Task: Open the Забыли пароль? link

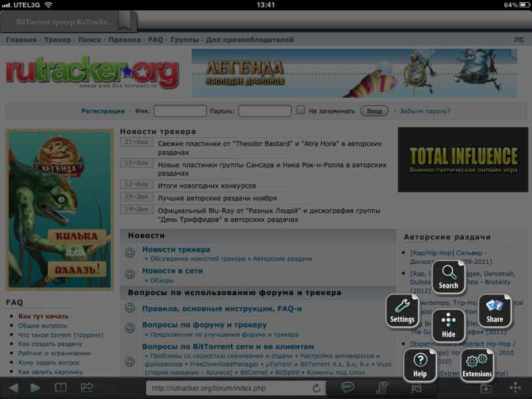Action: (x=425, y=112)
